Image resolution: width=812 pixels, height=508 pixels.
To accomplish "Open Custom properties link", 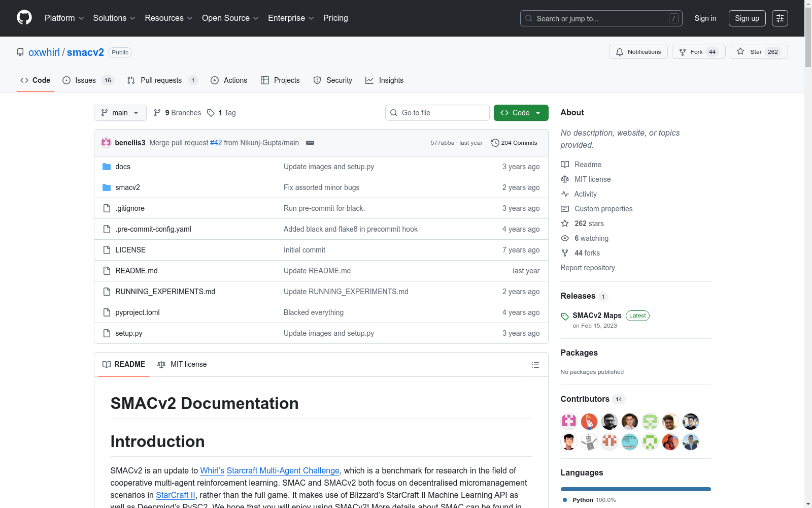I will (x=597, y=209).
